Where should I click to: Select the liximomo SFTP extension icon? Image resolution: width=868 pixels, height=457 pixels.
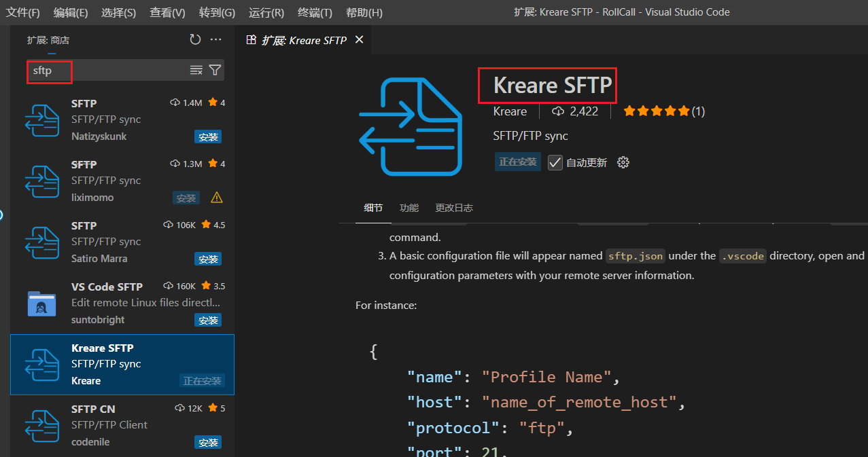click(42, 181)
